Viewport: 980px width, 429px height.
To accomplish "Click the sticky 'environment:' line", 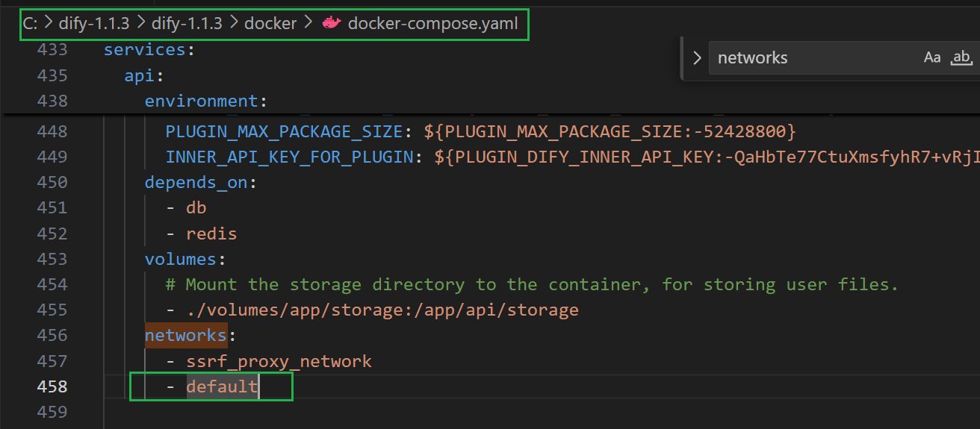I will pos(206,101).
